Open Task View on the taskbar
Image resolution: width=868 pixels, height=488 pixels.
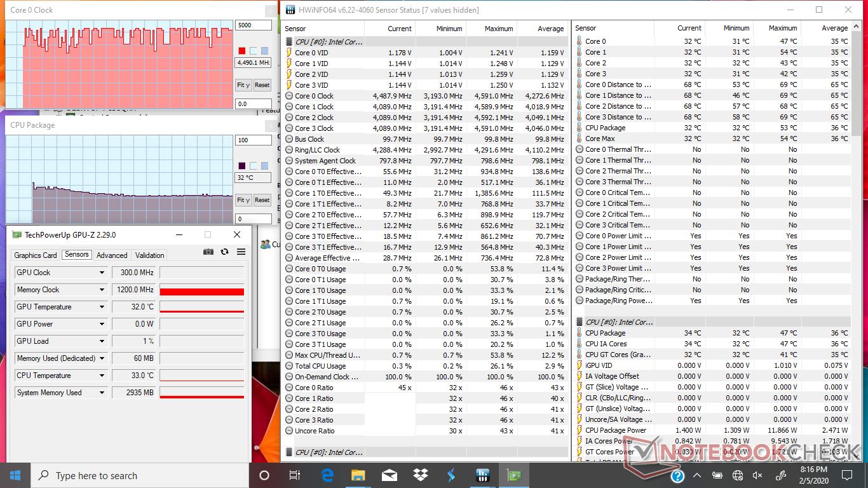pos(295,475)
